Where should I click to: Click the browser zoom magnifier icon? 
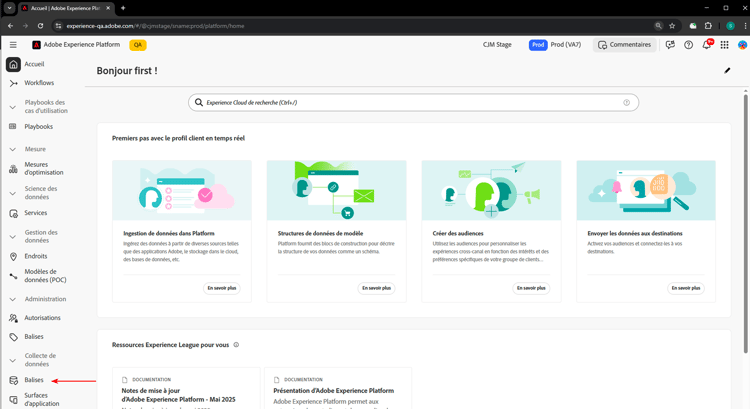click(659, 26)
